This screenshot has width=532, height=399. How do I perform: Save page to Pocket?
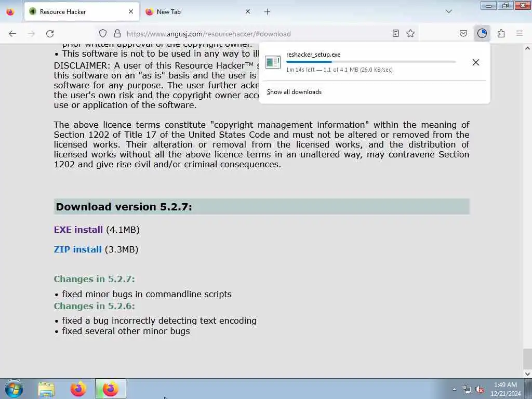(463, 33)
